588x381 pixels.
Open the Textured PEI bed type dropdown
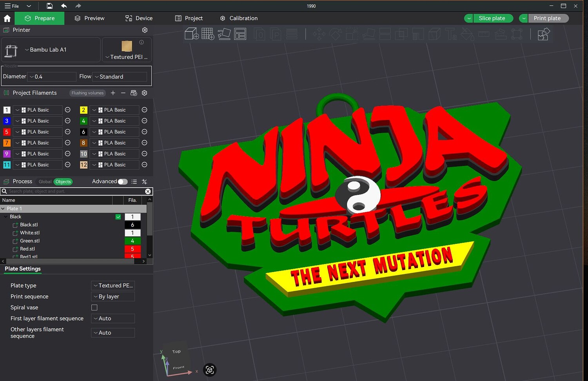click(x=127, y=57)
